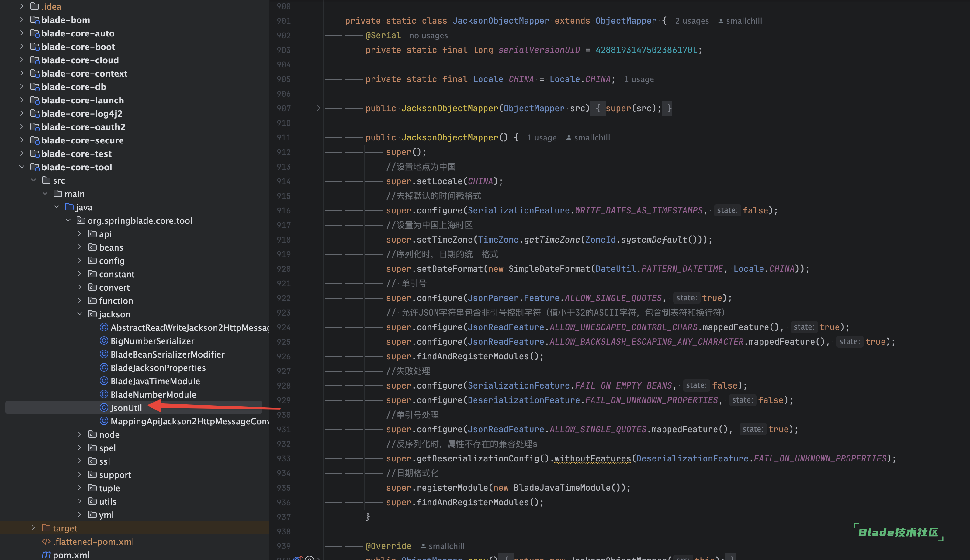Click the author icon beside @Override annotation

point(424,546)
